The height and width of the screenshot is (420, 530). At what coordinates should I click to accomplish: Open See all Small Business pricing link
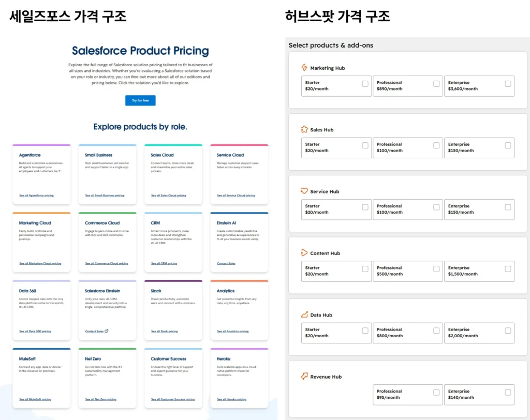[x=105, y=196]
